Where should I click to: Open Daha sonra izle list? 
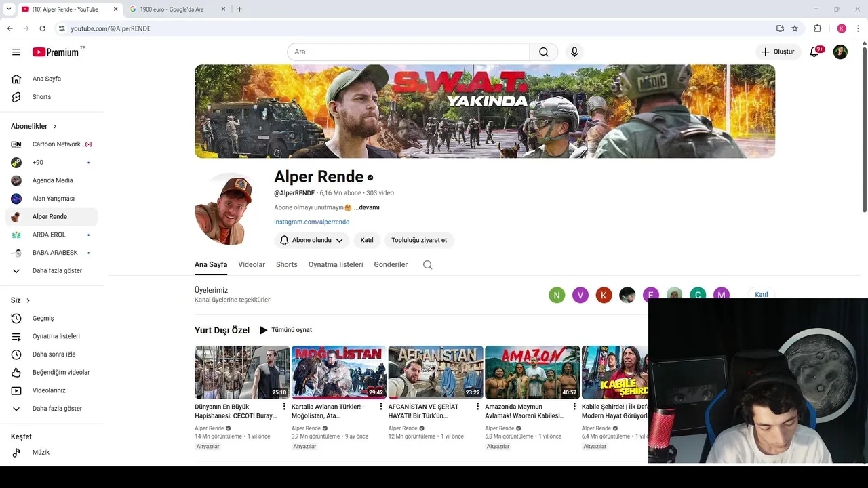[x=52, y=354]
